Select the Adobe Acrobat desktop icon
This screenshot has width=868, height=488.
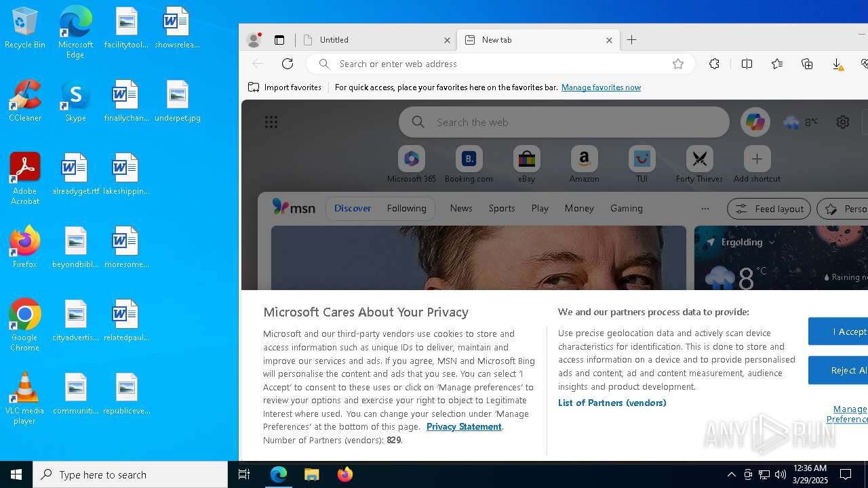25,179
